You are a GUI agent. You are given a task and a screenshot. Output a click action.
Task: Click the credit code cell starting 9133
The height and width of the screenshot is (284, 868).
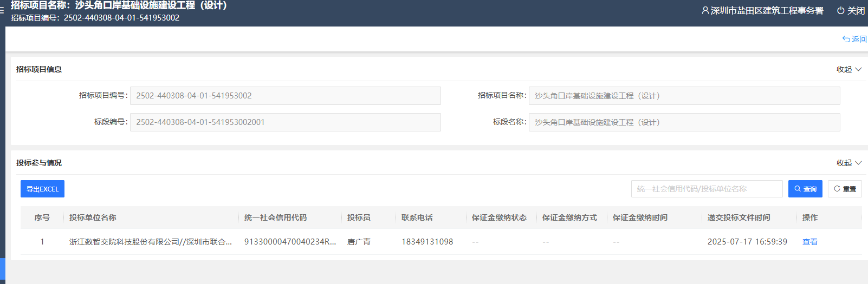pos(290,242)
